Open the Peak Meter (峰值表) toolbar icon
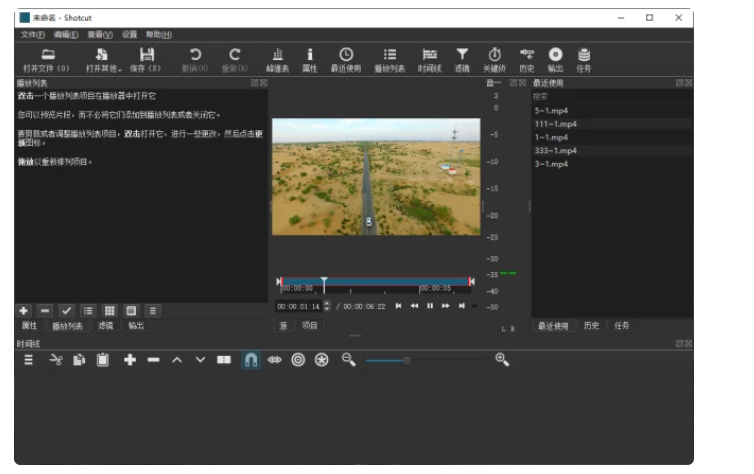The image size is (754, 474). [x=277, y=55]
